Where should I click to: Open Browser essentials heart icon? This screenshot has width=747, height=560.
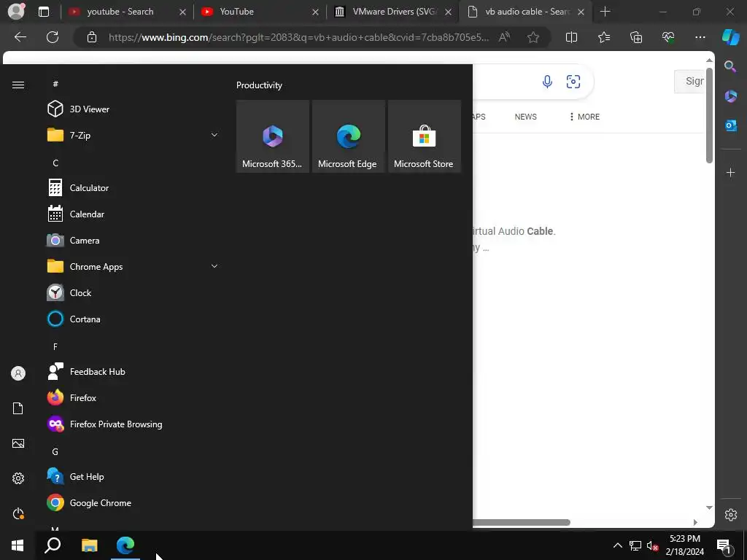coord(668,37)
